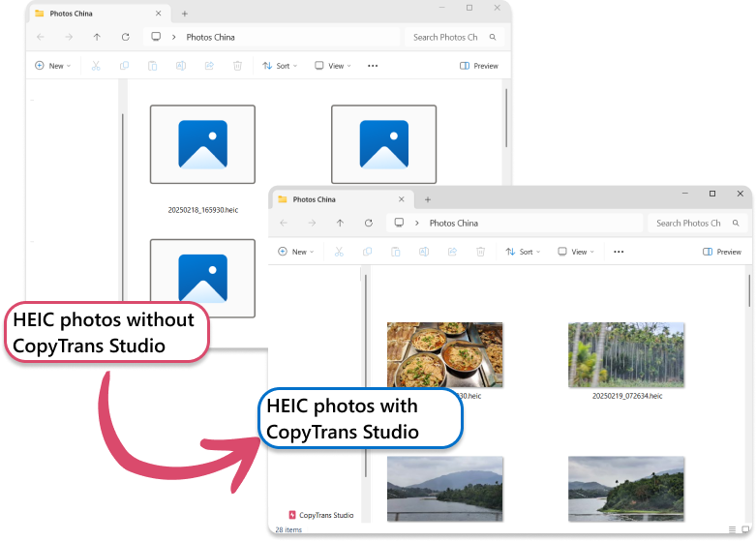Select Photos China tab in front window
This screenshot has width=756, height=542.
pyautogui.click(x=343, y=199)
